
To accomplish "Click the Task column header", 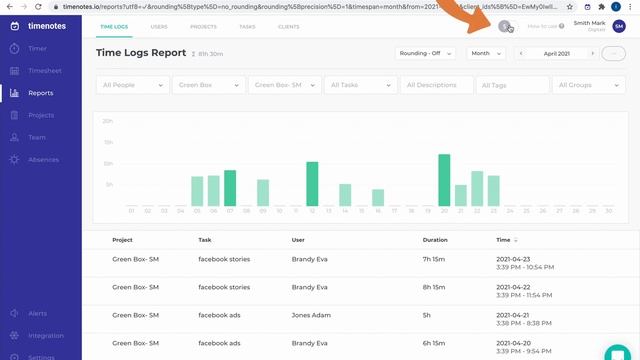I will pyautogui.click(x=205, y=240).
